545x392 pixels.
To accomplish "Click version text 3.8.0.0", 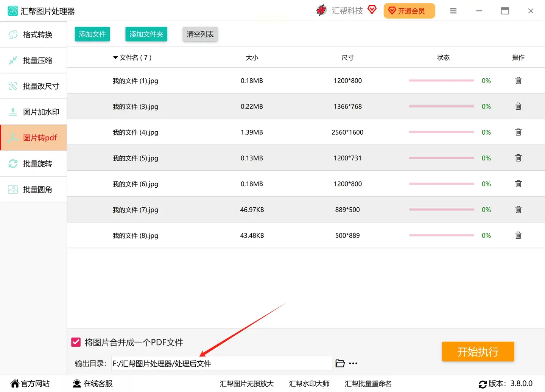I will pyautogui.click(x=522, y=383).
